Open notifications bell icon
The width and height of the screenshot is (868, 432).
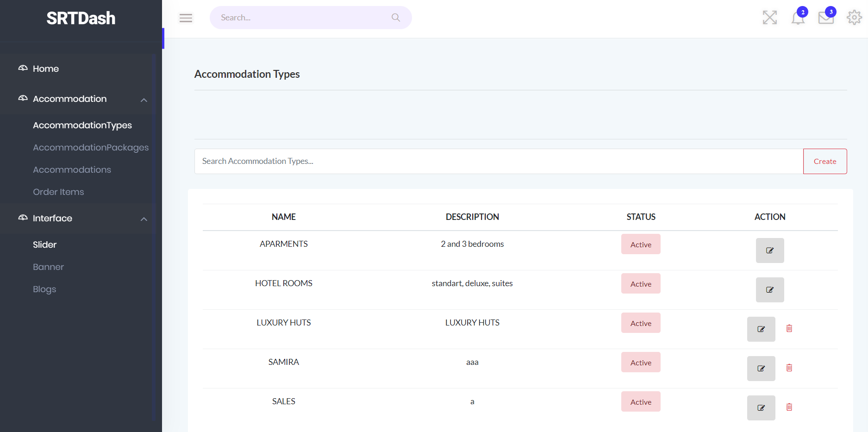tap(798, 18)
